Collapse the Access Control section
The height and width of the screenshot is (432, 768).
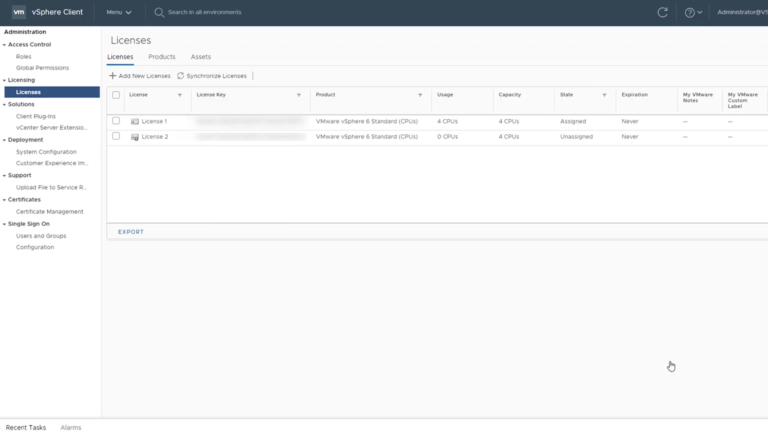pos(4,45)
